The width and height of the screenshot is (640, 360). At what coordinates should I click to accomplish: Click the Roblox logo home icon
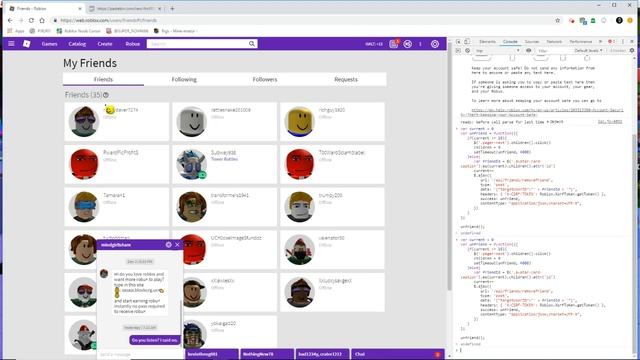click(27, 44)
